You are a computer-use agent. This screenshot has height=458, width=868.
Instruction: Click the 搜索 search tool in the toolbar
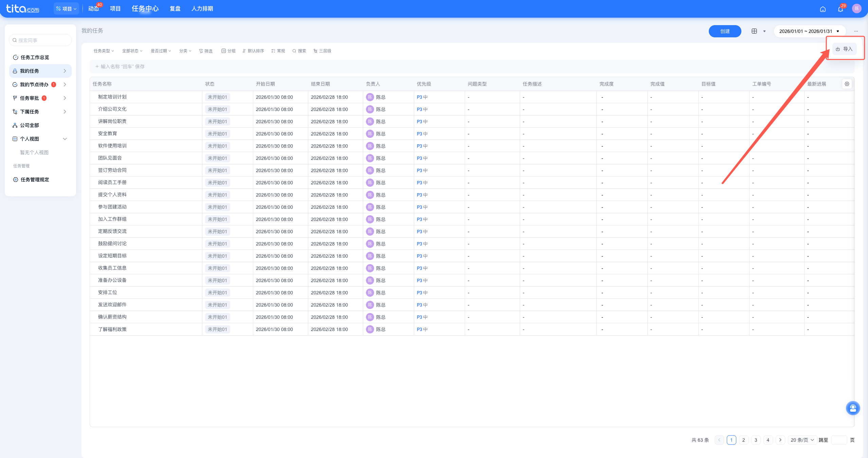point(299,51)
